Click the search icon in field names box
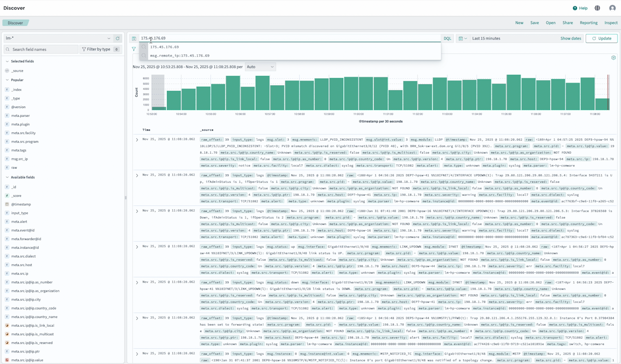621x364 pixels. 8,49
